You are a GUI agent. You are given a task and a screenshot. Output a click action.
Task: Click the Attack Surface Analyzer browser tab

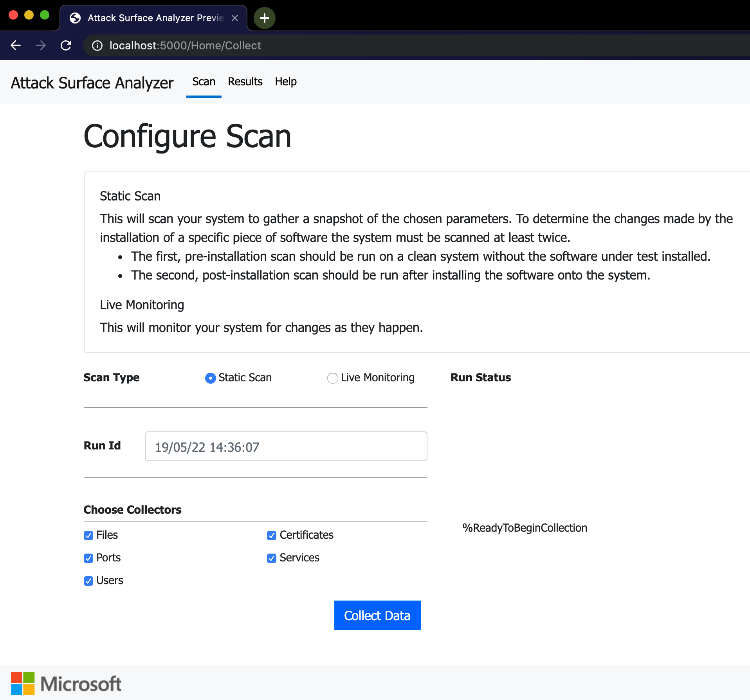point(153,18)
